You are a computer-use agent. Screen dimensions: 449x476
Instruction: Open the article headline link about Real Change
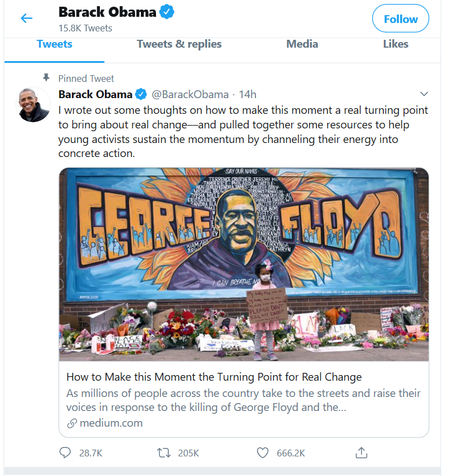214,377
